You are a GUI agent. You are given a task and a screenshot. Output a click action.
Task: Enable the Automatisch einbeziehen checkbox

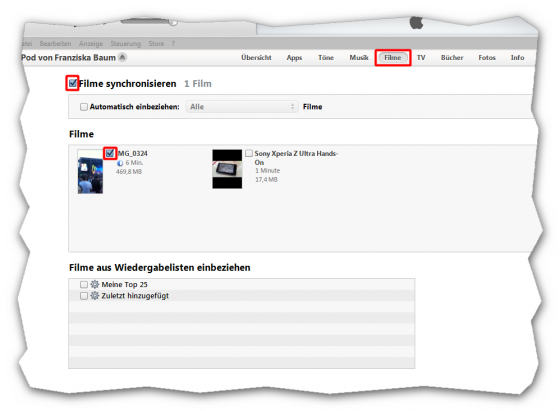click(x=84, y=107)
